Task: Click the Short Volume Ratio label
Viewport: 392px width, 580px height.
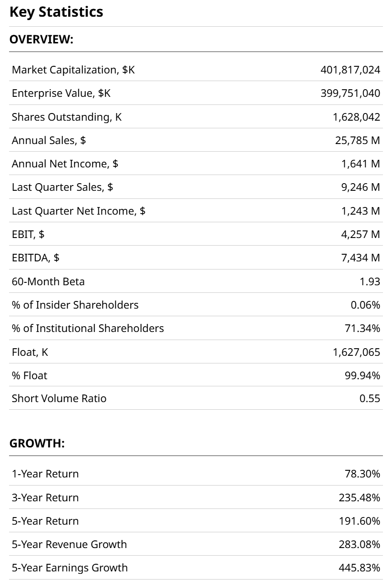Action: click(59, 398)
